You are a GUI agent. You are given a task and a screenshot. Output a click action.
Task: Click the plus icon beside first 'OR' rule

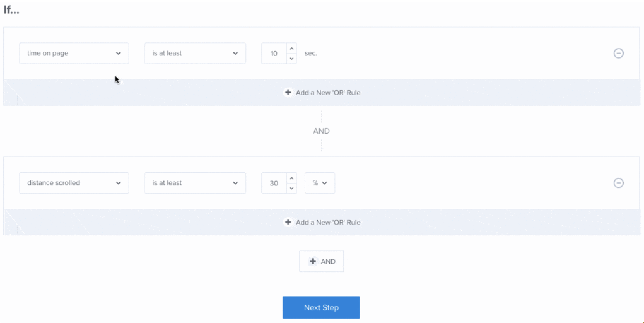[x=288, y=92]
